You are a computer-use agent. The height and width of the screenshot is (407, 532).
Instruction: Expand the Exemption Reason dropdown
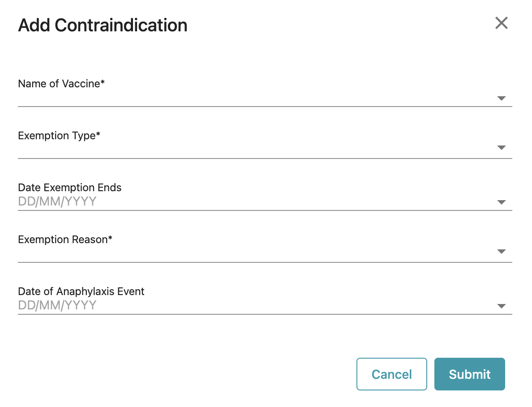click(502, 252)
